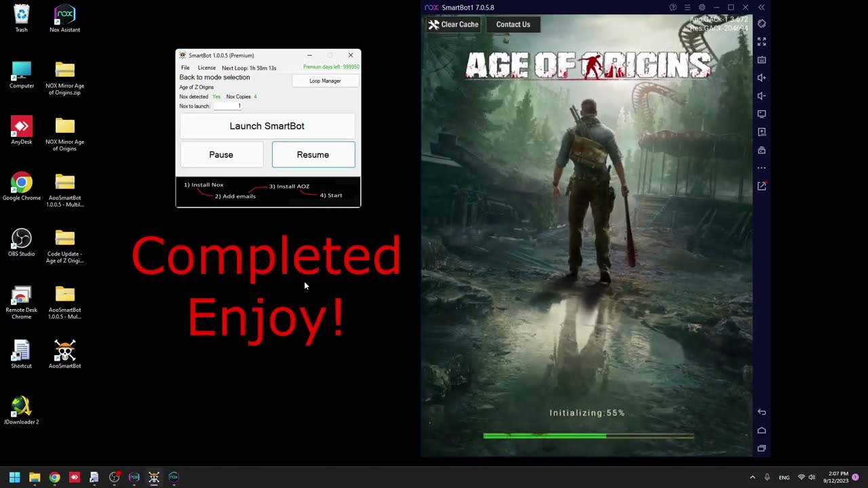The height and width of the screenshot is (488, 868).
Task: Click the game initializing progress bar
Action: click(x=588, y=436)
